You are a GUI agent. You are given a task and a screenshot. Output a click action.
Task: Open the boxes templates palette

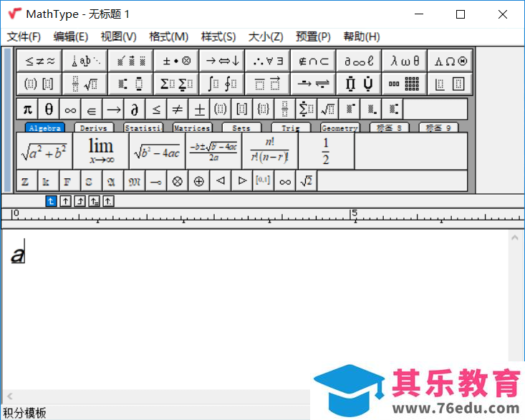[451, 84]
